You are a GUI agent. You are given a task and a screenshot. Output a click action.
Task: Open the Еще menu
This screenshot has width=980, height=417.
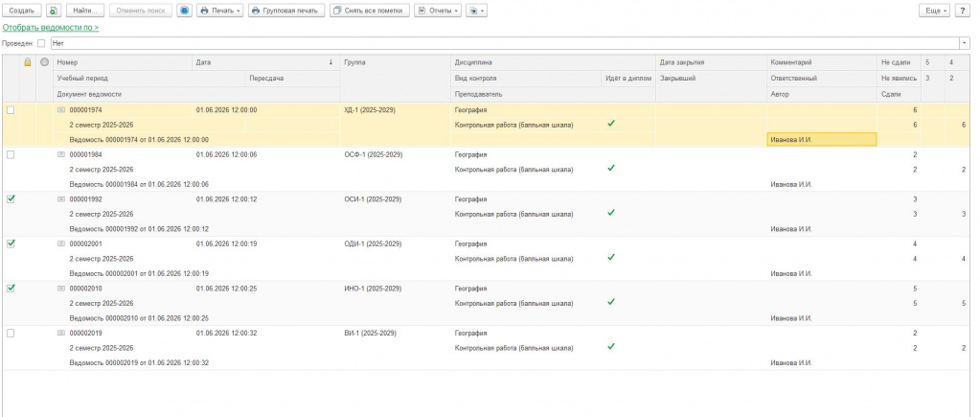click(934, 11)
